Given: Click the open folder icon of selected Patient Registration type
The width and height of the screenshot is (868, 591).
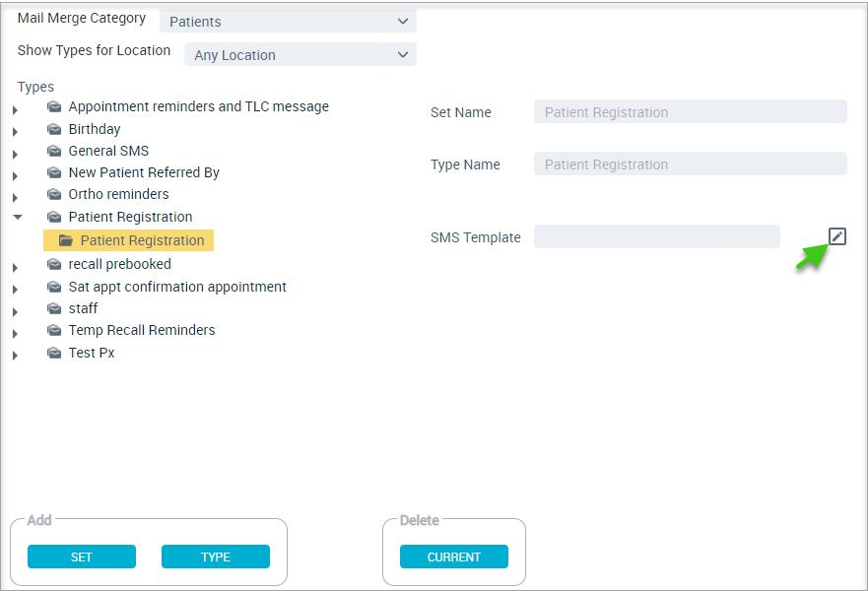Looking at the screenshot, I should point(66,240).
